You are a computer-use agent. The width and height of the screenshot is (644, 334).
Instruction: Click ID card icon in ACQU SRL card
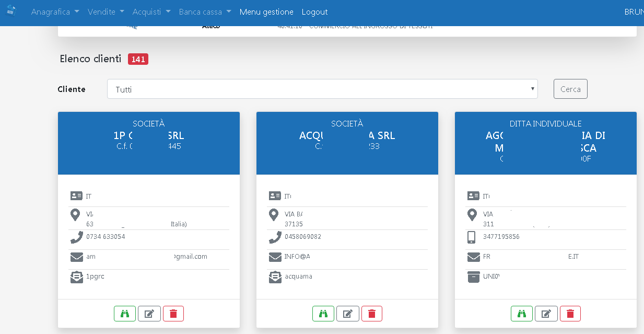(x=275, y=196)
